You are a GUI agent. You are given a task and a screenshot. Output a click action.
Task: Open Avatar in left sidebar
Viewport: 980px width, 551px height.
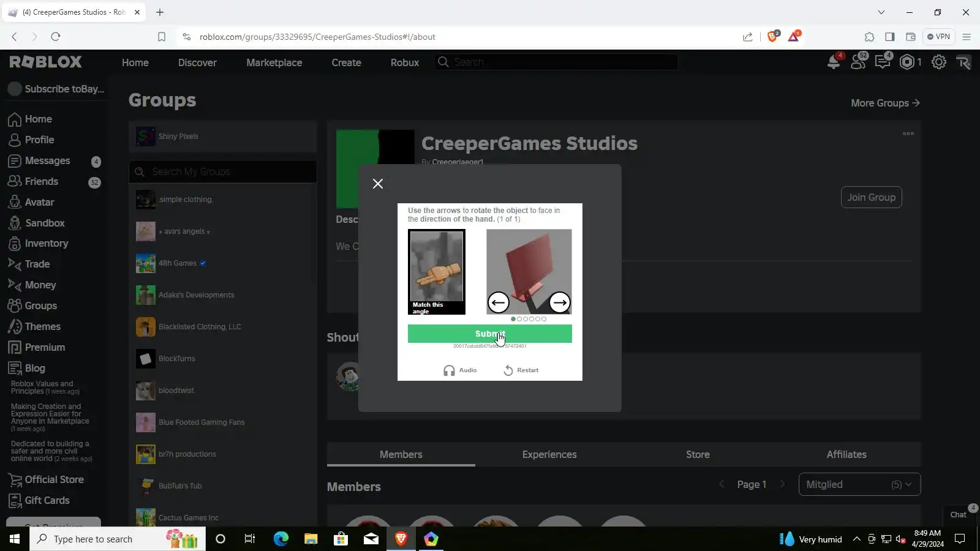31,202
